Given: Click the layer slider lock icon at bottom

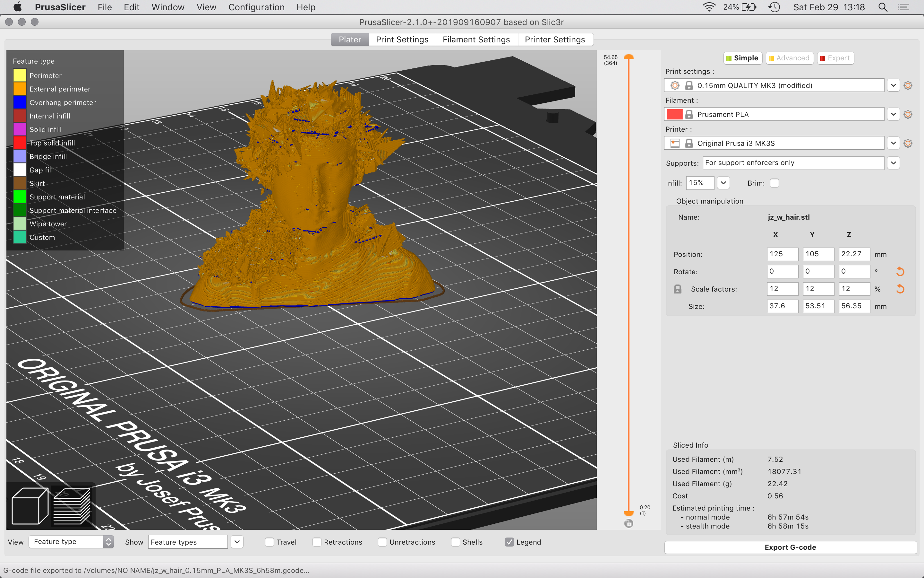Looking at the screenshot, I should 629,523.
